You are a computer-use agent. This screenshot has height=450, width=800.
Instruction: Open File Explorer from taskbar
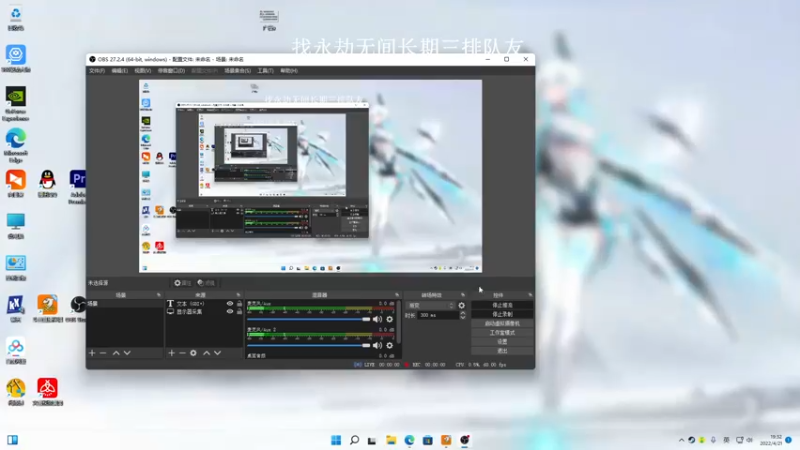(391, 440)
